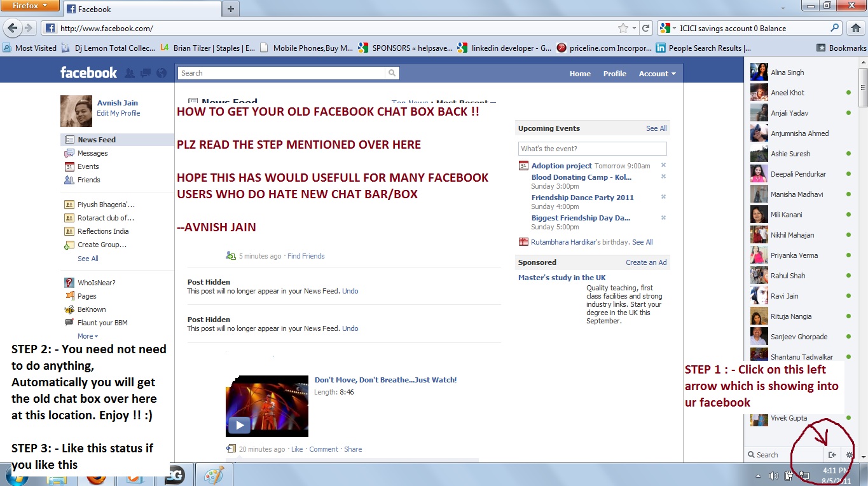Click Create Group in sidebar

coord(102,245)
